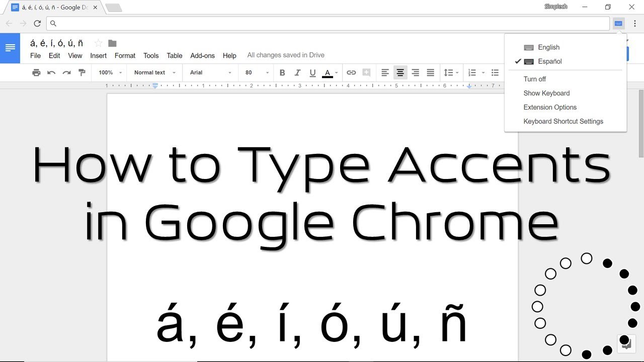Click the document title text
Image resolution: width=644 pixels, height=362 pixels.
(x=56, y=43)
